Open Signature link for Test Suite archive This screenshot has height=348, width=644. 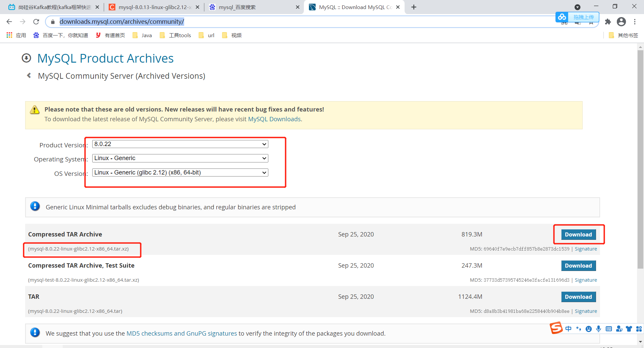coord(586,280)
